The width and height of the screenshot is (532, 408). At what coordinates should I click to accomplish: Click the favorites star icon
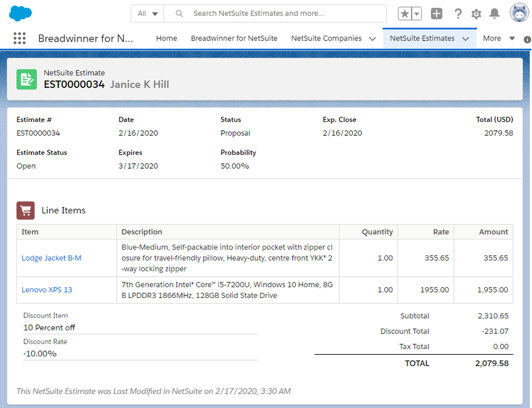[x=405, y=14]
